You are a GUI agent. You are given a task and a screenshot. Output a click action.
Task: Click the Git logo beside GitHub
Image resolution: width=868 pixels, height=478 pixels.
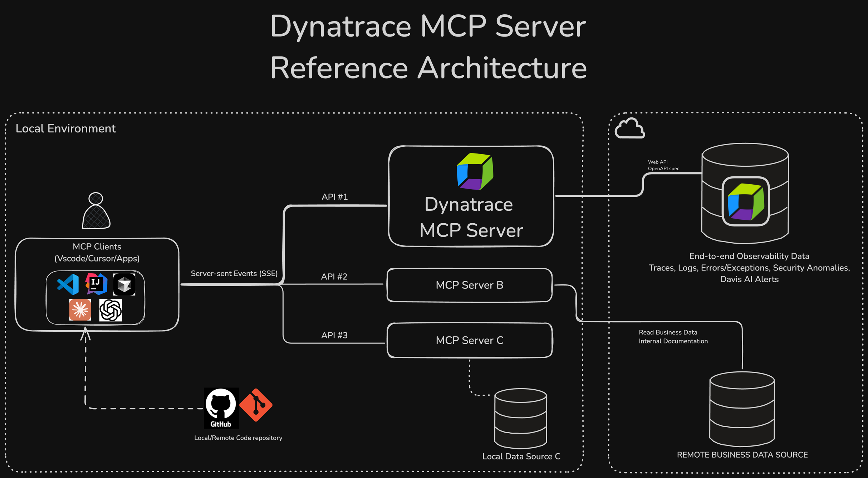click(256, 405)
